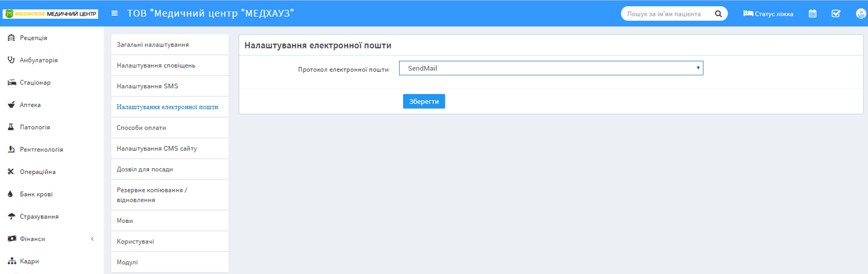
Task: Click the ТОВ "Медичний центр "МЕДХАУЗ" title
Action: pos(211,13)
